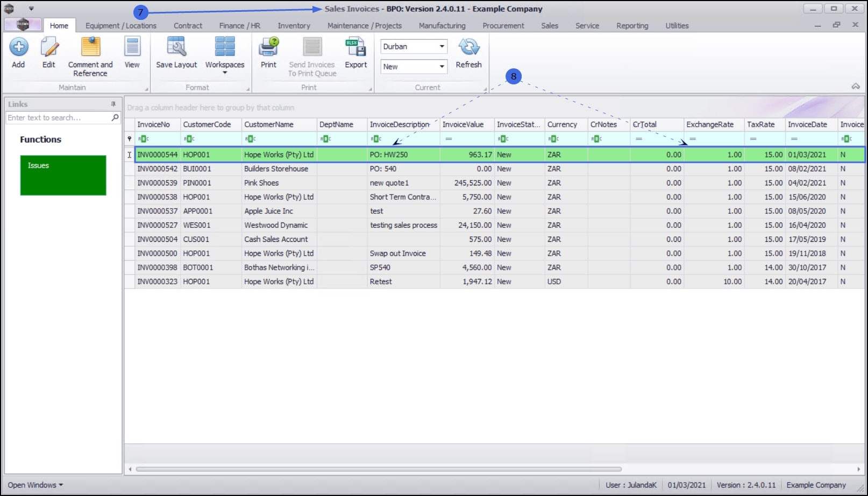Screen dimensions: 868x496
Task: Click the filter row funnel indicator
Action: click(x=130, y=139)
